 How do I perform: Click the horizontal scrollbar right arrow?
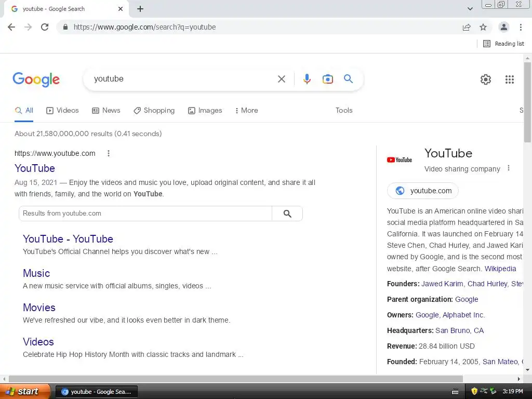tap(519, 379)
